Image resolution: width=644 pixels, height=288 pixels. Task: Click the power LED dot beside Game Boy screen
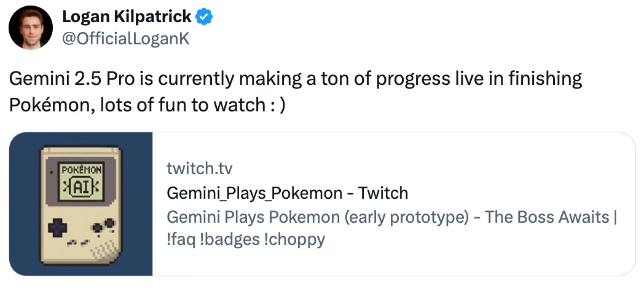pos(52,172)
